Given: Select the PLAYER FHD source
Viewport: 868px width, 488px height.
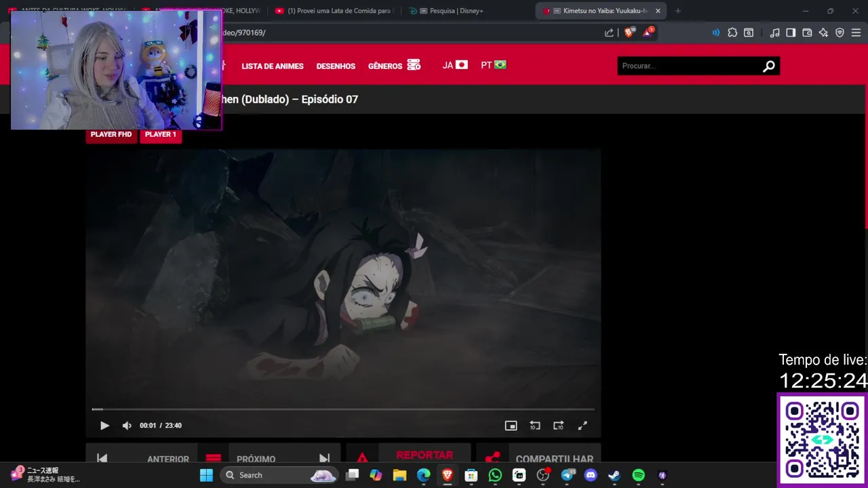Looking at the screenshot, I should [111, 134].
